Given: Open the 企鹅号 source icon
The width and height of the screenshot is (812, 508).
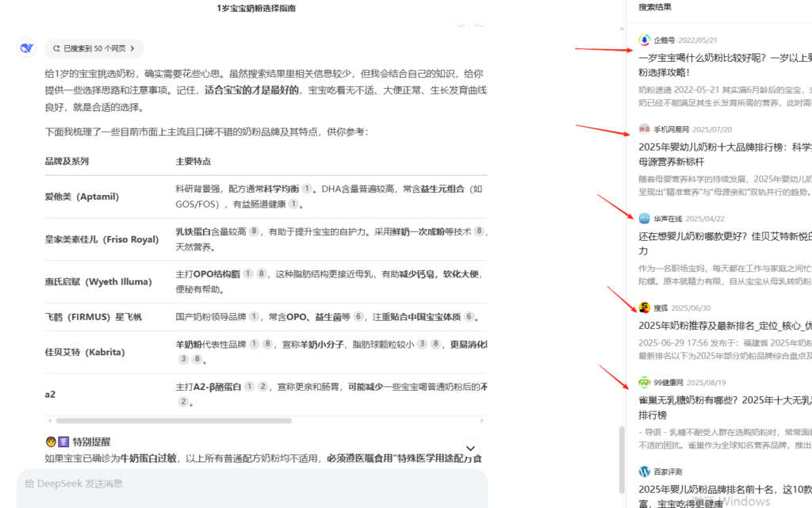Looking at the screenshot, I should pos(645,40).
